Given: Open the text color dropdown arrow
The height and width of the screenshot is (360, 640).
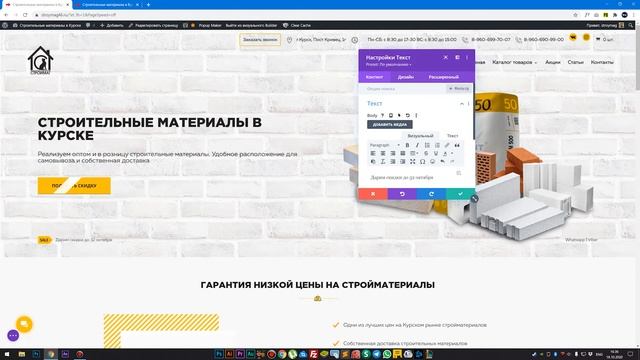Looking at the screenshot, I should pos(452,153).
